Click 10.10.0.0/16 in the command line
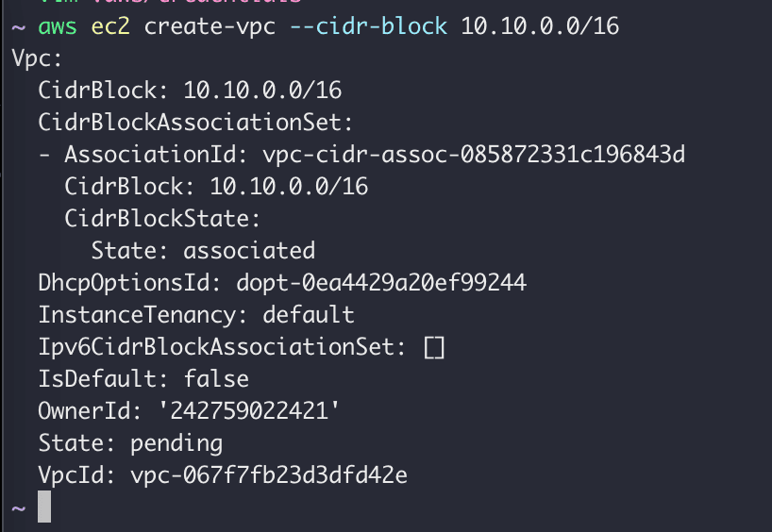The width and height of the screenshot is (772, 532). pos(540,25)
